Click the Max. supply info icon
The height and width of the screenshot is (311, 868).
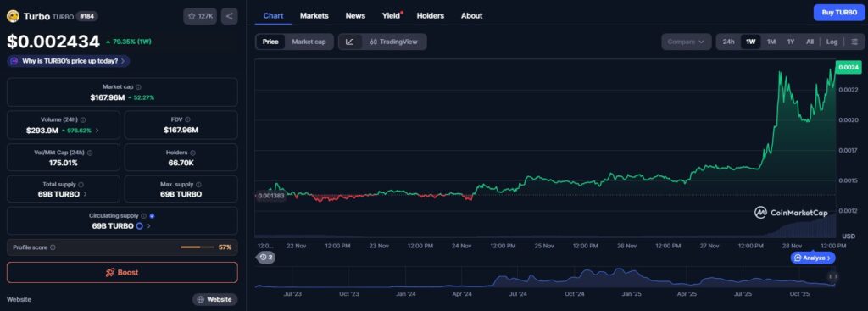coord(198,184)
